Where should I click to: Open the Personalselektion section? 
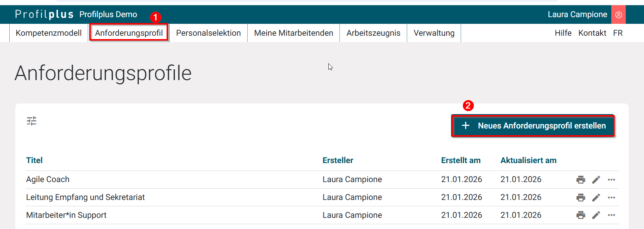coord(208,33)
